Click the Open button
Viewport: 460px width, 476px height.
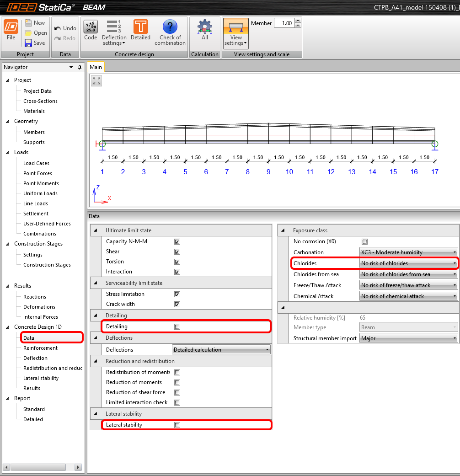click(35, 32)
